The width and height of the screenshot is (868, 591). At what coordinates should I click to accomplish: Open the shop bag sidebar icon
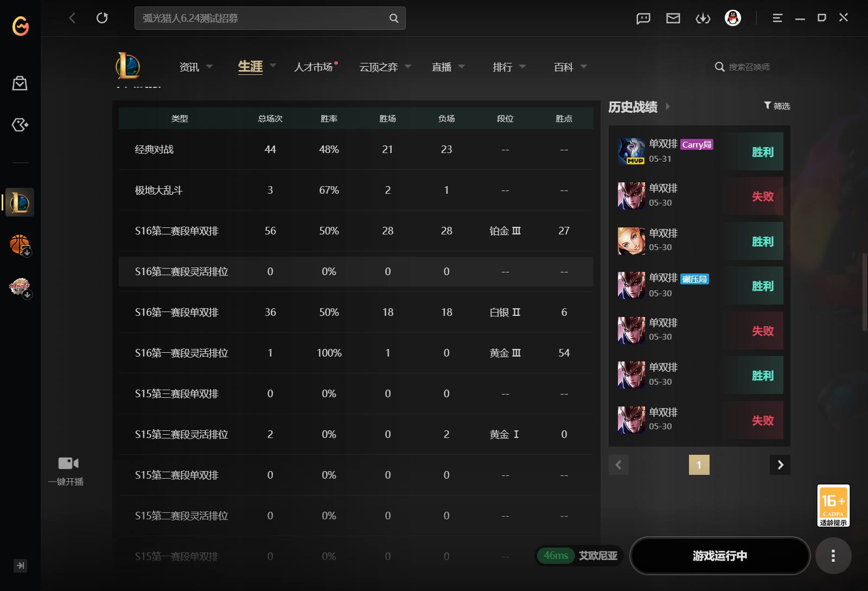point(20,83)
